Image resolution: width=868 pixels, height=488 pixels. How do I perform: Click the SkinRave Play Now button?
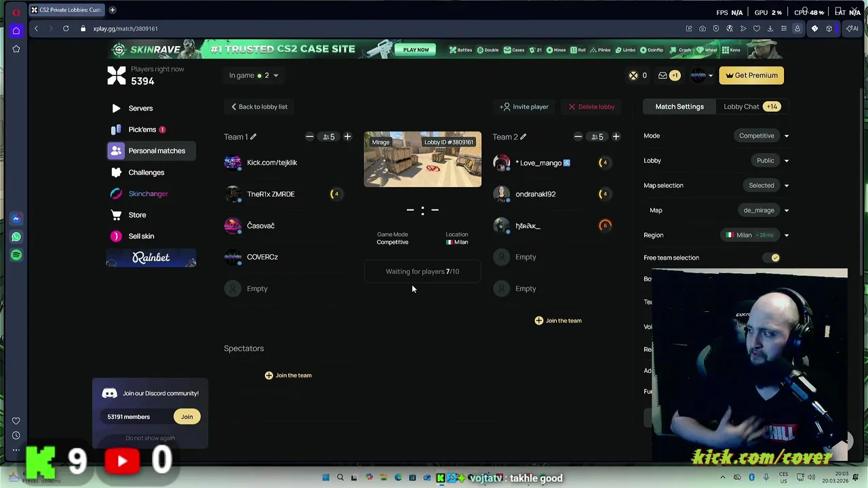point(416,49)
